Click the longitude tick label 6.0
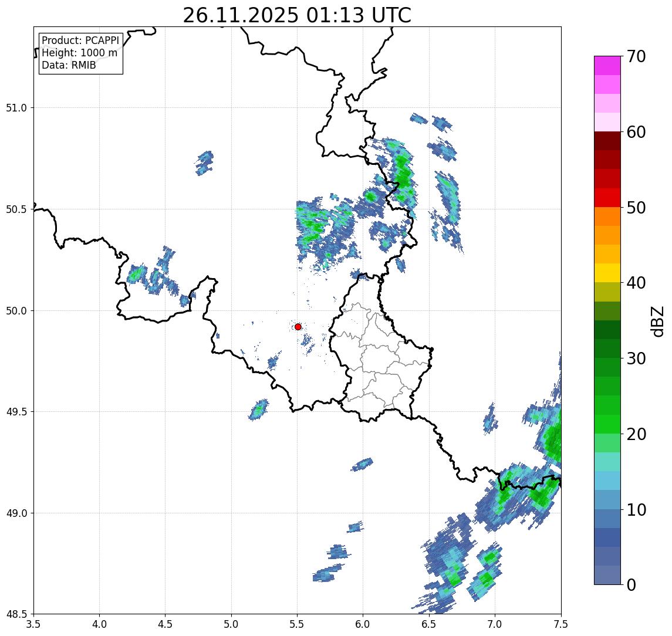Viewport: 672px width, 636px height. 363,624
